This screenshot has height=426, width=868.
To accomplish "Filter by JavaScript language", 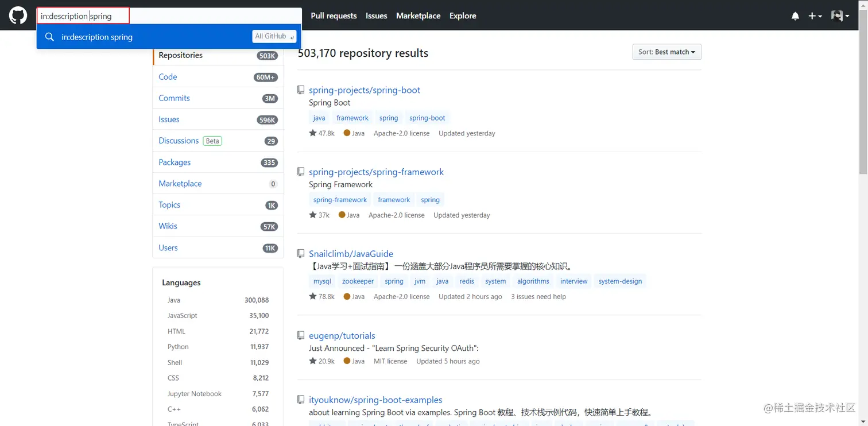I will [218, 316].
